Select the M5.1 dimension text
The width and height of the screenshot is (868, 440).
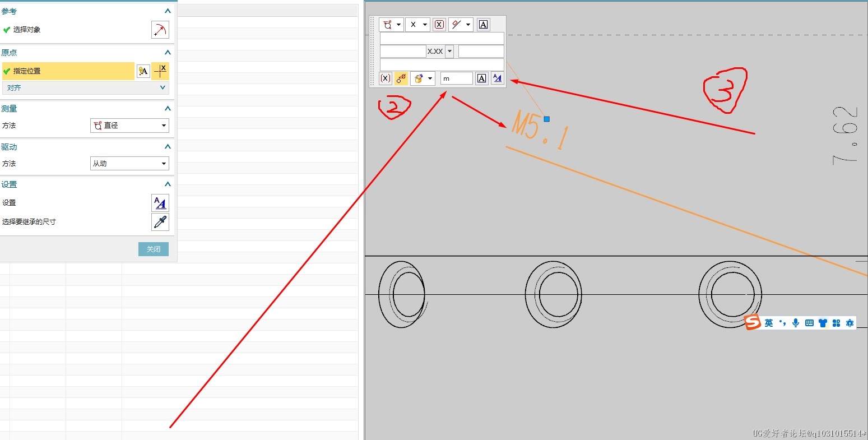coord(540,131)
